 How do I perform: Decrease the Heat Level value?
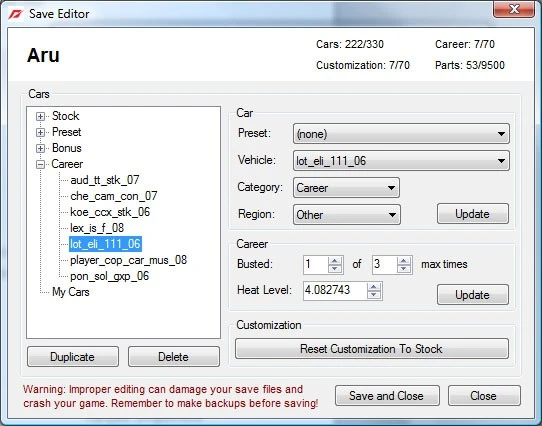(373, 295)
